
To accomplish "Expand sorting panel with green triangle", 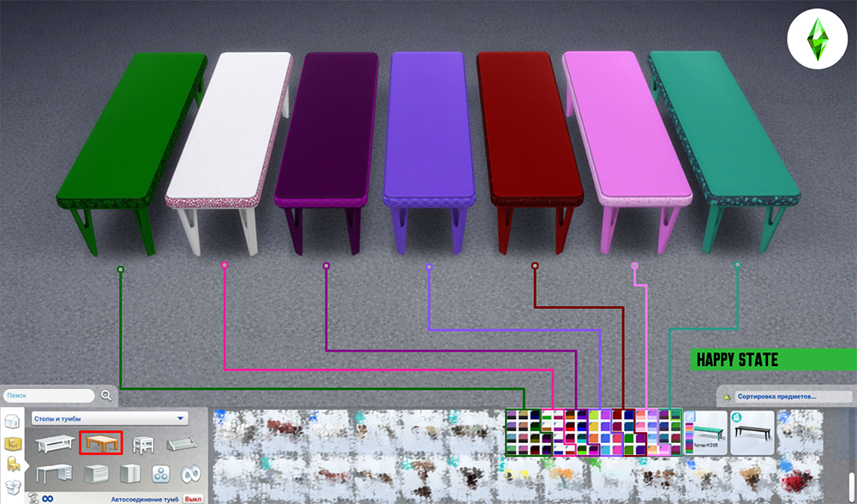I will 727,397.
